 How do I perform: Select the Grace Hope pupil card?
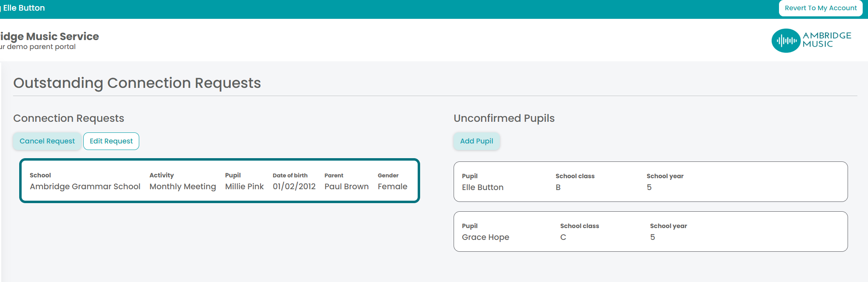650,231
